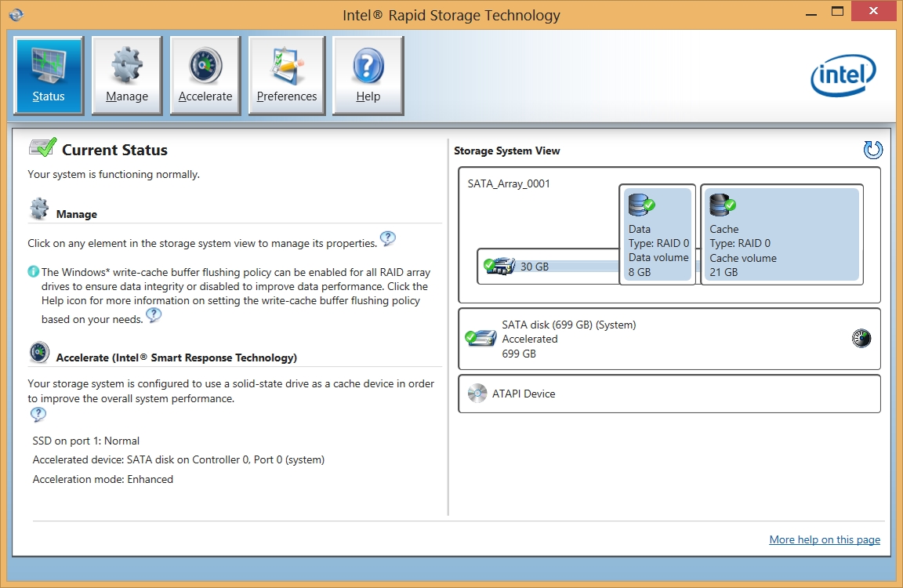Select the ATAPI Device disc icon
Viewport: 903px width, 588px height.
(477, 394)
